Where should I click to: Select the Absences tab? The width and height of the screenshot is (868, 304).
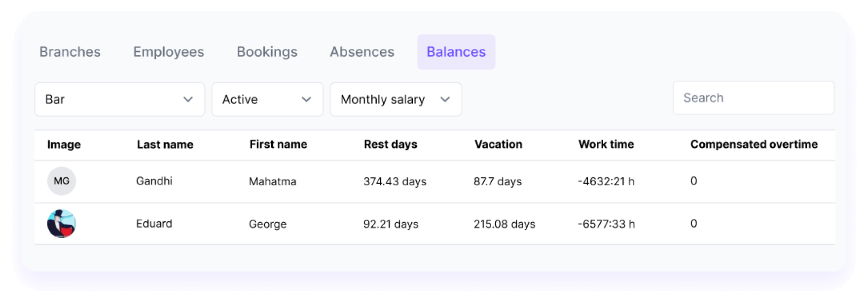pyautogui.click(x=362, y=52)
